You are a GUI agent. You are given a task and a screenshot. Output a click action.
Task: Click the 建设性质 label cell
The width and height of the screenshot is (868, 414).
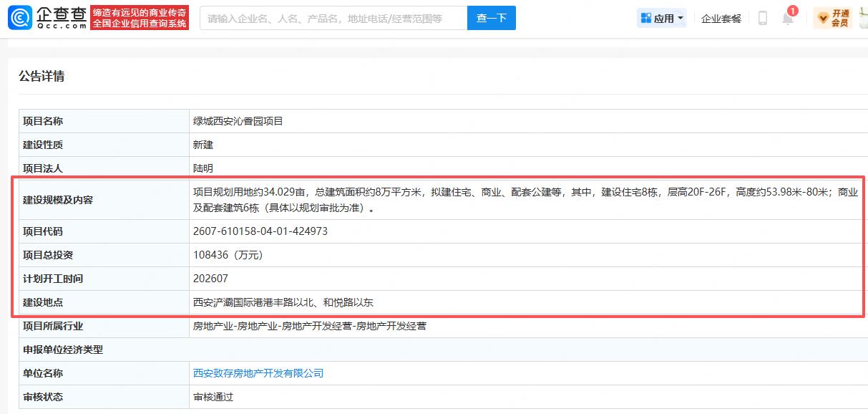[104, 145]
